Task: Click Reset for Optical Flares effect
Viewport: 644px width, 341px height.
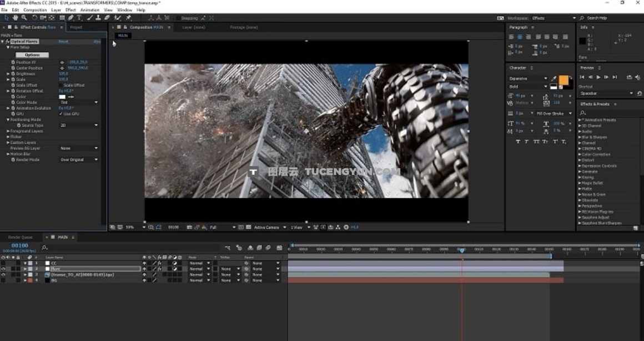Action: [63, 42]
